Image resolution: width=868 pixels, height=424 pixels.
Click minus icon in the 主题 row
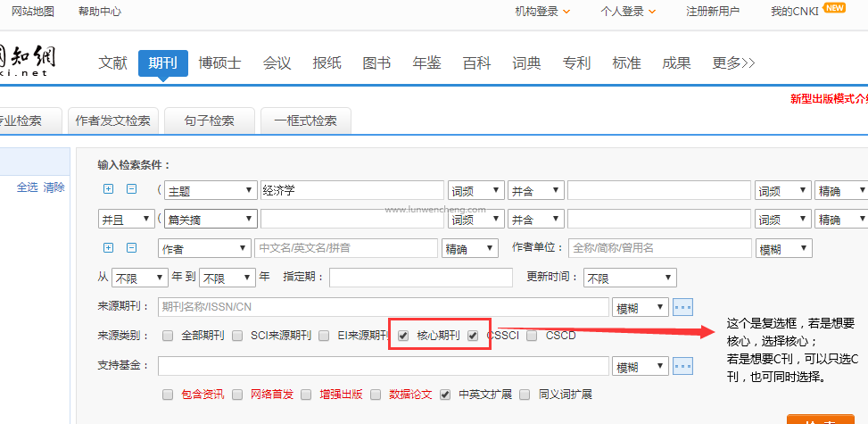tap(132, 189)
